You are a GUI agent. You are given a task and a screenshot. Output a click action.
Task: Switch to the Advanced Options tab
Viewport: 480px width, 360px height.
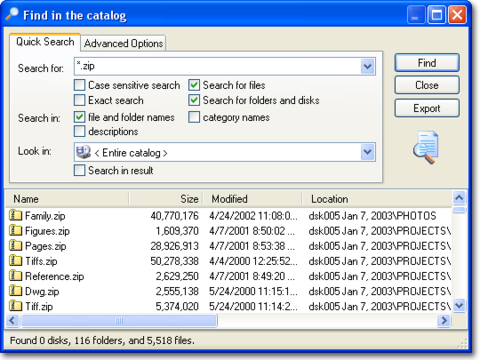coord(123,43)
